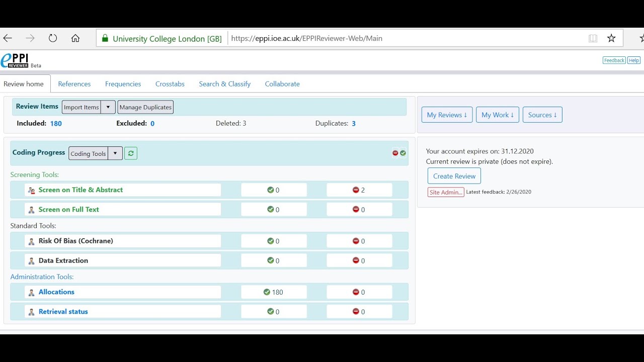Click red minus count for Screen on Full Text

(359, 210)
